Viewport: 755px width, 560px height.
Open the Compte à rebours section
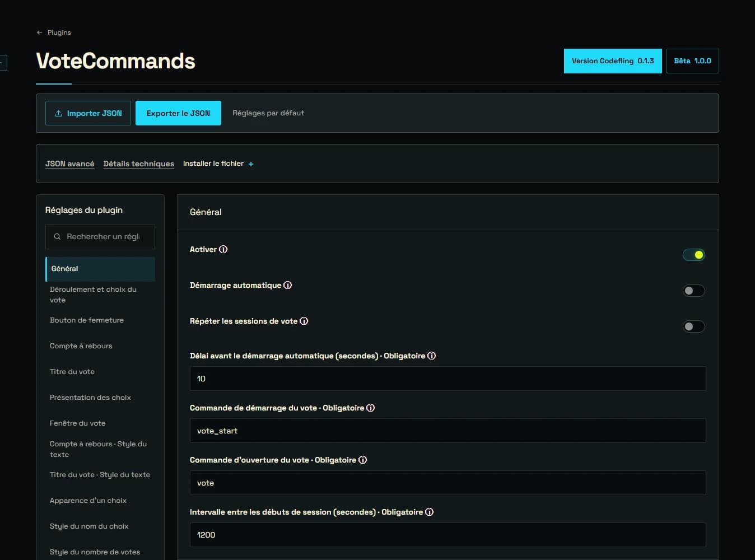click(100, 346)
